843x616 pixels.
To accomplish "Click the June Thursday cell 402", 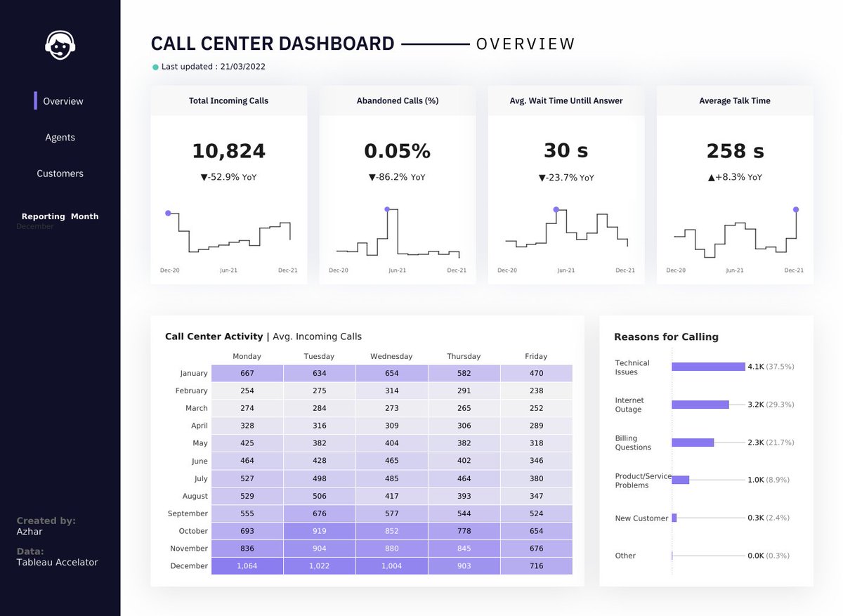I will [x=464, y=461].
